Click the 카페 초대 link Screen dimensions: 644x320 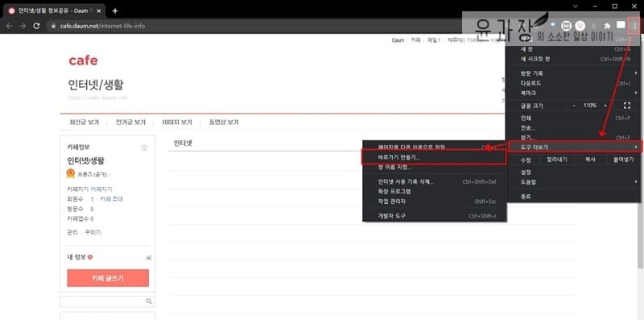pos(111,199)
